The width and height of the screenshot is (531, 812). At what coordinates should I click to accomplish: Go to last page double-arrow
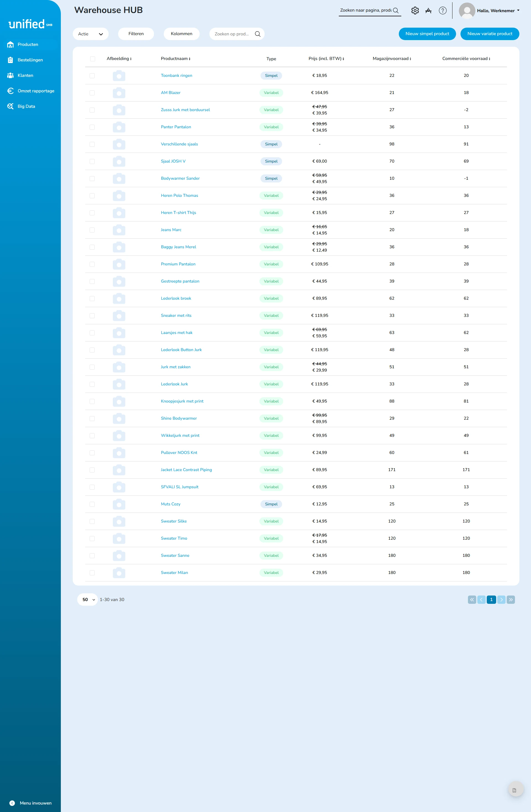point(511,599)
